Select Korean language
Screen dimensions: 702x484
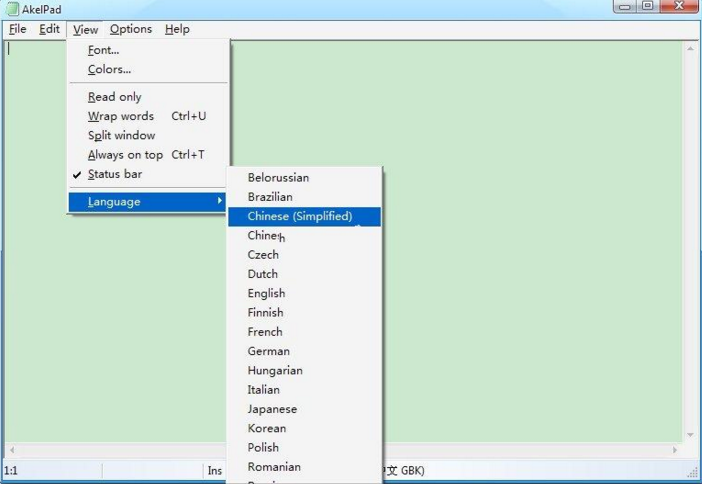(304, 428)
